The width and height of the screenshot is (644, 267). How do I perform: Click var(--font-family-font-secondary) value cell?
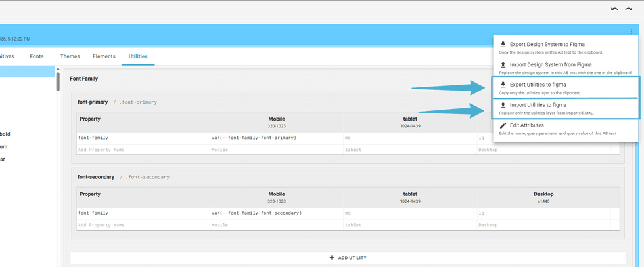click(x=277, y=213)
